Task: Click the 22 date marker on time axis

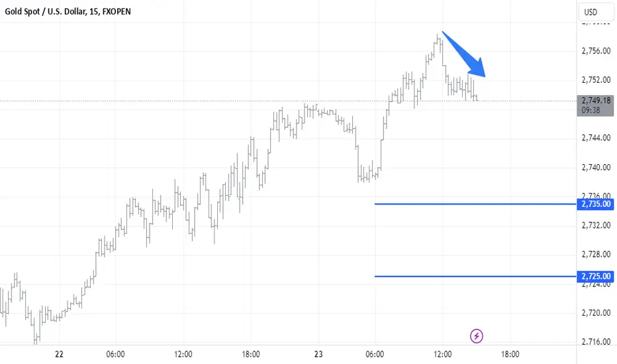Action: pyautogui.click(x=59, y=354)
